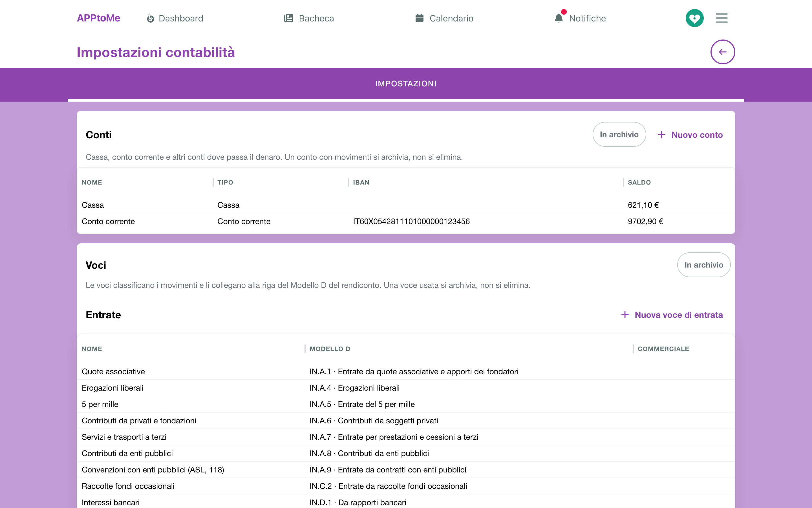Add Nuova voce di entrata

pos(672,315)
